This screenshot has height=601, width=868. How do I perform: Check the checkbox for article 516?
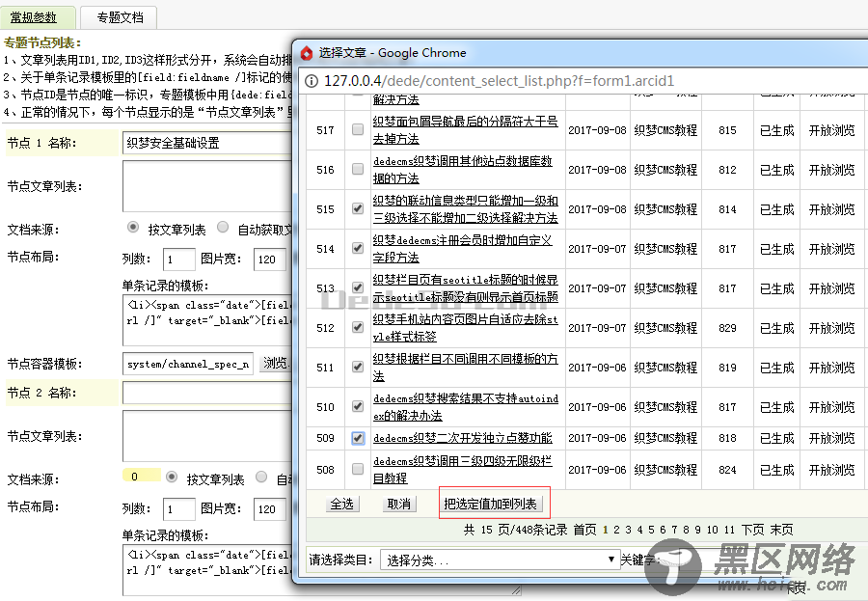[x=358, y=169]
